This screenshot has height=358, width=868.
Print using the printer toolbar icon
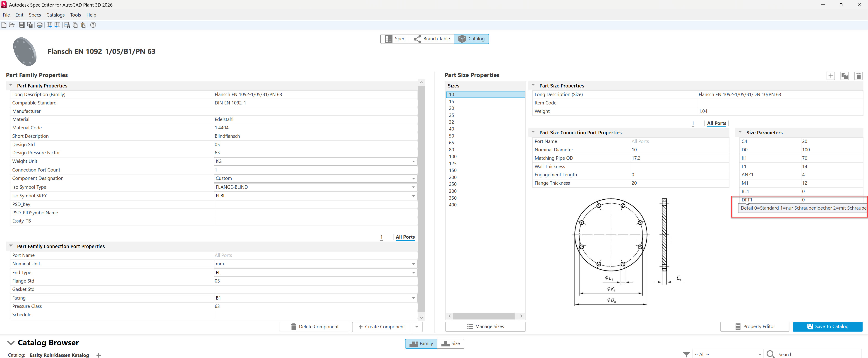[x=39, y=25]
